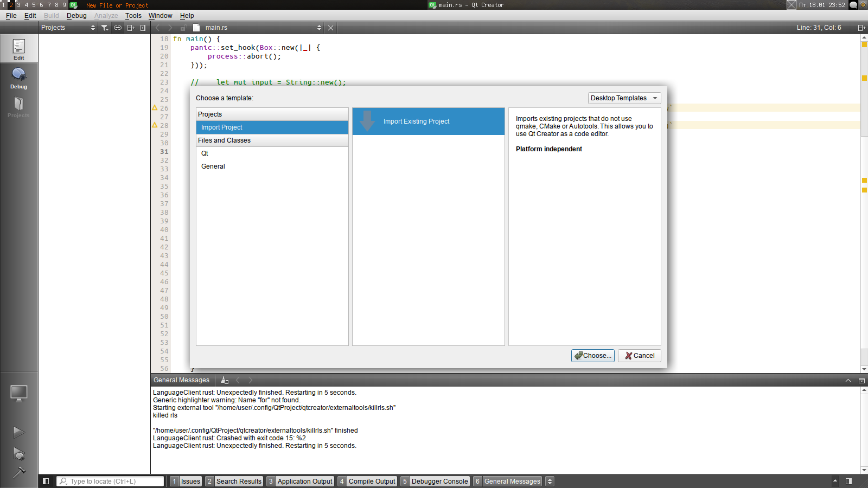The image size is (868, 488).
Task: Build the project with the hammer icon
Action: [19, 472]
